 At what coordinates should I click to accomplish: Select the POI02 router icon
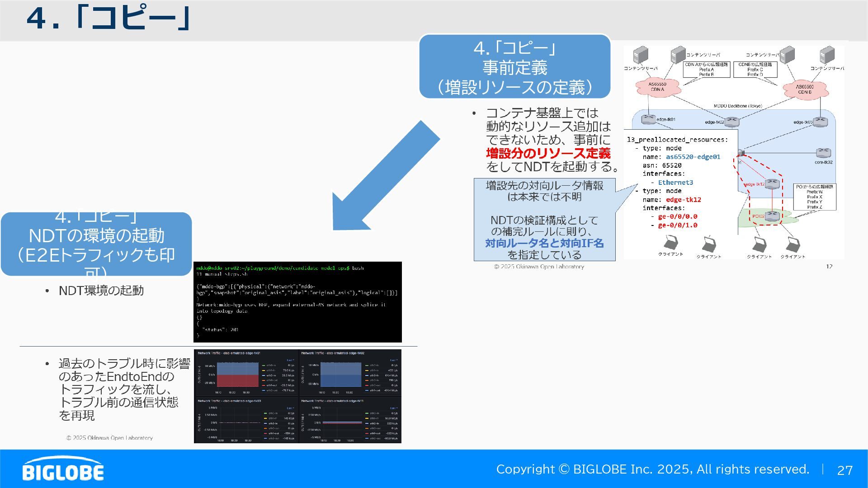tap(772, 216)
